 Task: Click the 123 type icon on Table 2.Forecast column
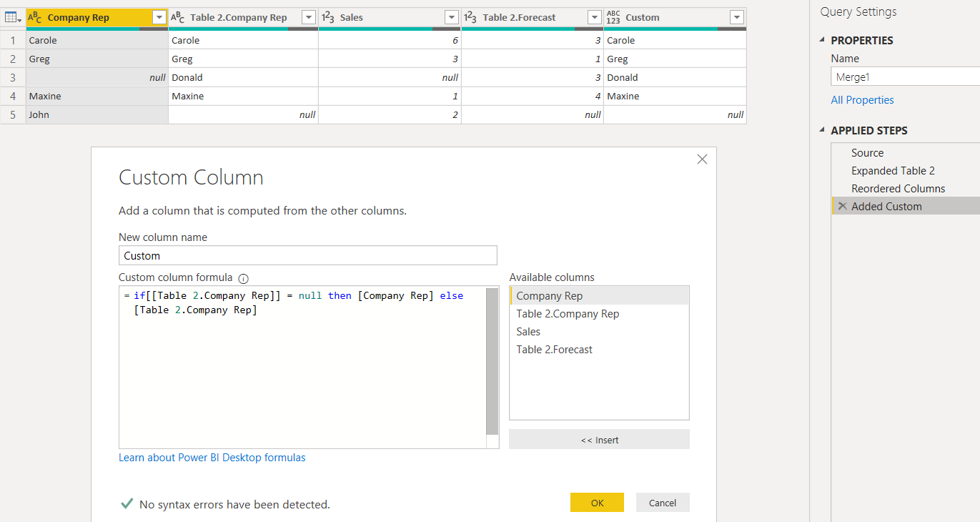(472, 17)
